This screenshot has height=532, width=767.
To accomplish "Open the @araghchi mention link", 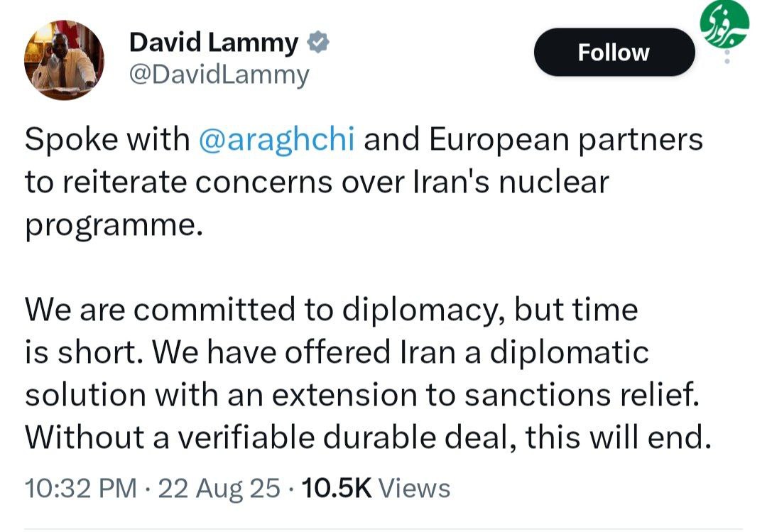I will pyautogui.click(x=277, y=139).
